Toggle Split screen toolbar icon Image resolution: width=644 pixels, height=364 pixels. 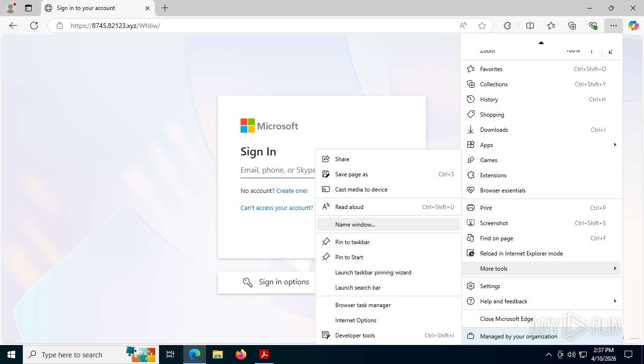(x=530, y=26)
